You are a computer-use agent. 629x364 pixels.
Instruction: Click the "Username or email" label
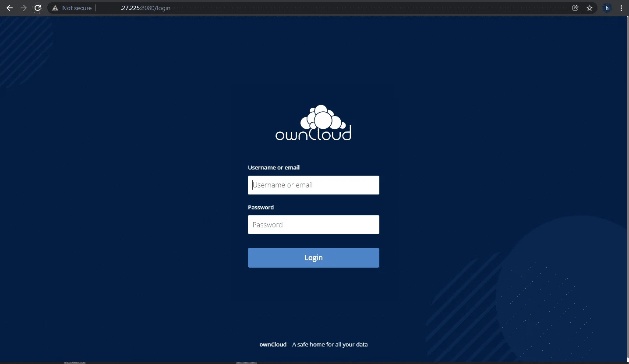274,167
